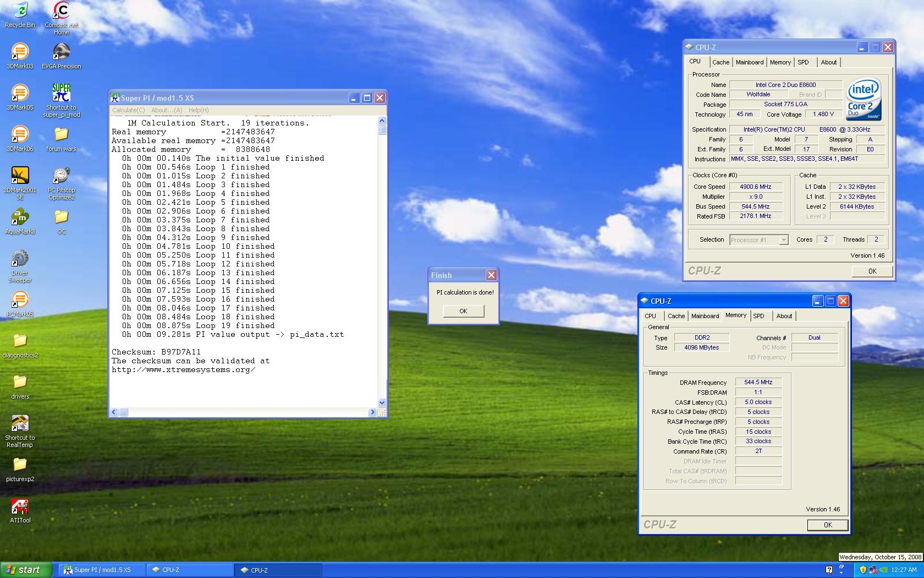Switch to Memory tab in upper CPU-Z

point(780,62)
